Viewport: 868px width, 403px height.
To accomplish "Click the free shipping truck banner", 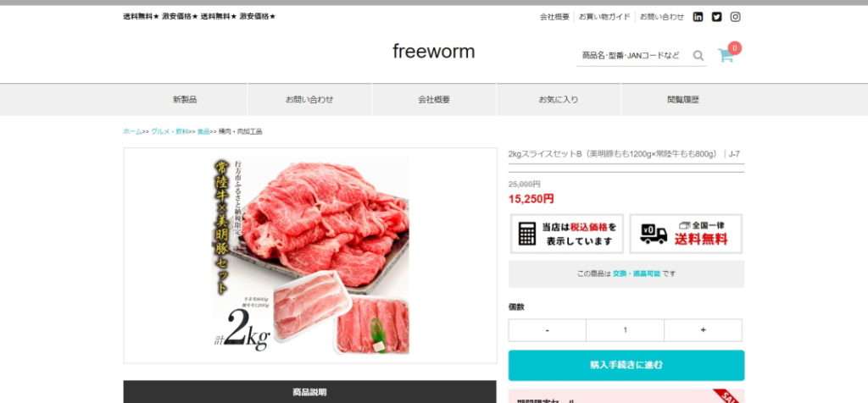I will point(686,234).
